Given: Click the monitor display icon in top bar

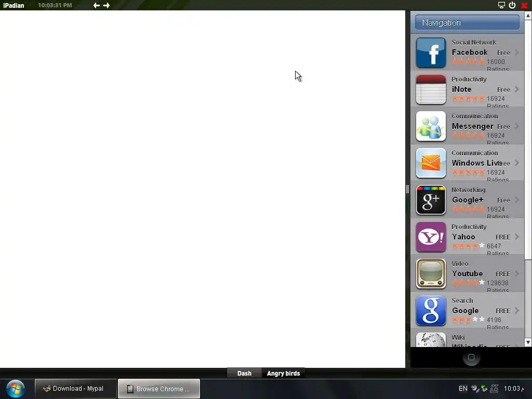Looking at the screenshot, I should [501, 5].
